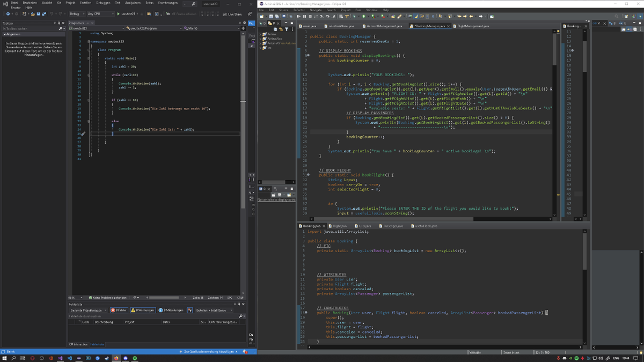Collapse the class Program code block
644x362 pixels.
point(89,50)
